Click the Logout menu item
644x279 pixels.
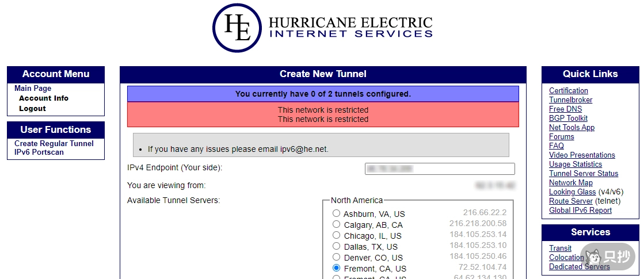[x=32, y=109]
